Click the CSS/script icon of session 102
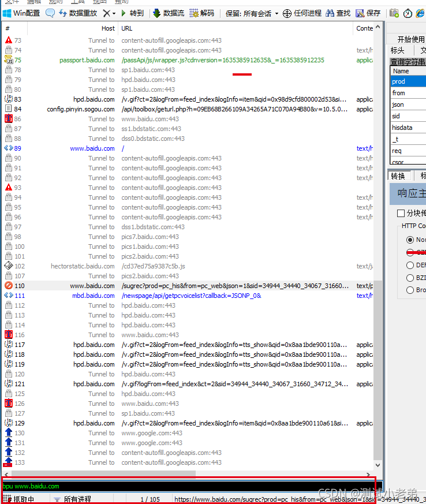 pyautogui.click(x=8, y=266)
